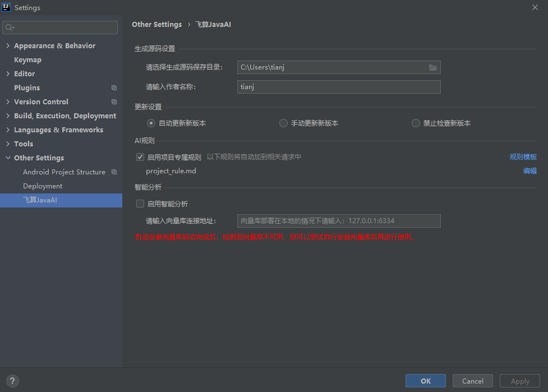Click the red vector database error message
This screenshot has width=548, height=392.
point(275,237)
